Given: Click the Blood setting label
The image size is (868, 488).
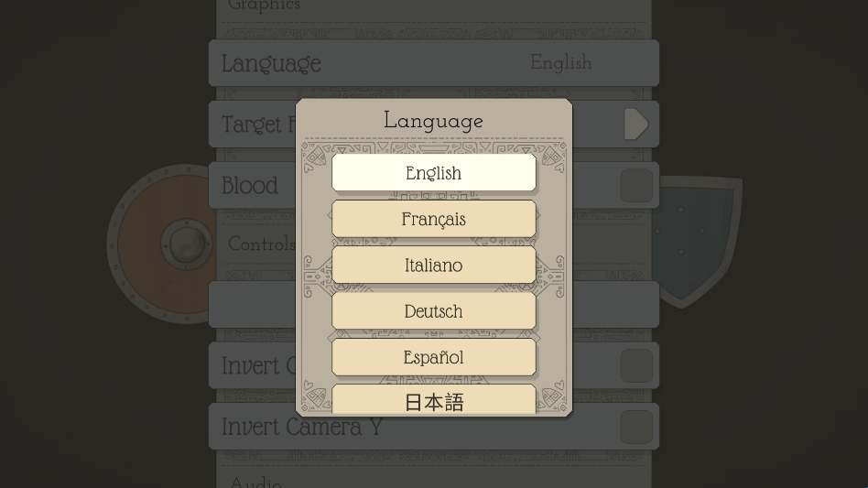Looking at the screenshot, I should click(x=249, y=185).
